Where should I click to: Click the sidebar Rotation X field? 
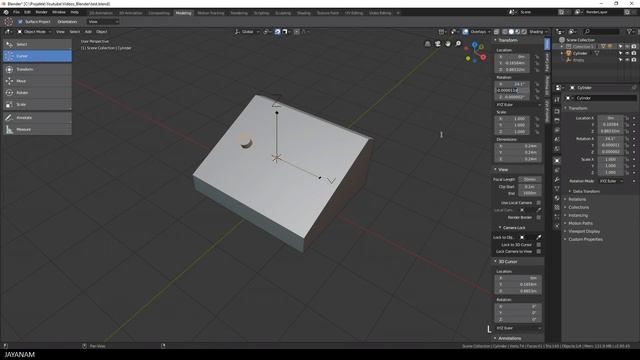(512, 84)
